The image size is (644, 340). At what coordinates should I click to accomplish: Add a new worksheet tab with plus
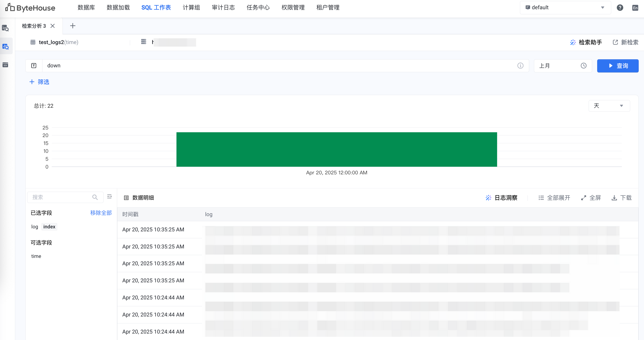(x=73, y=26)
